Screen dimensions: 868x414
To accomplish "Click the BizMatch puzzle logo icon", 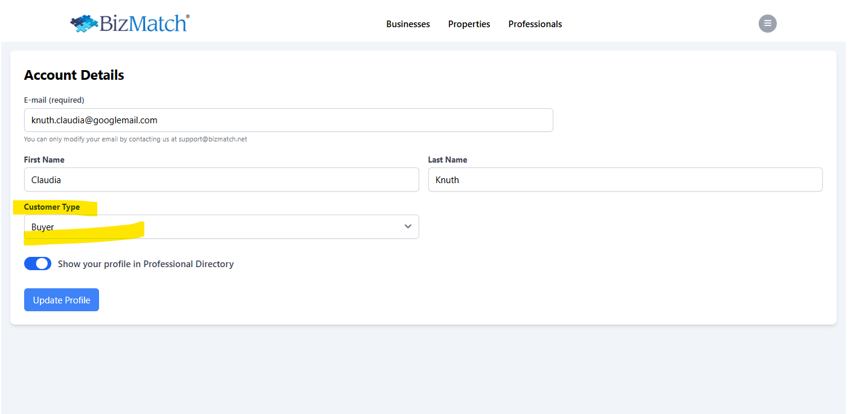I will point(84,24).
